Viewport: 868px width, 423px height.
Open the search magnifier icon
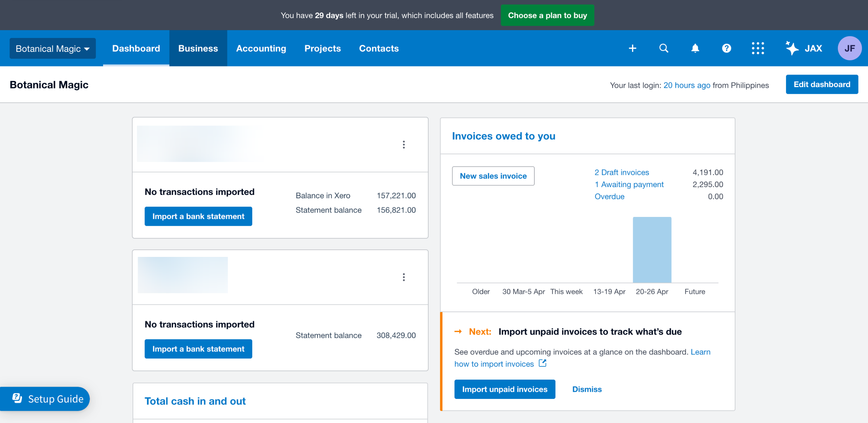click(664, 48)
